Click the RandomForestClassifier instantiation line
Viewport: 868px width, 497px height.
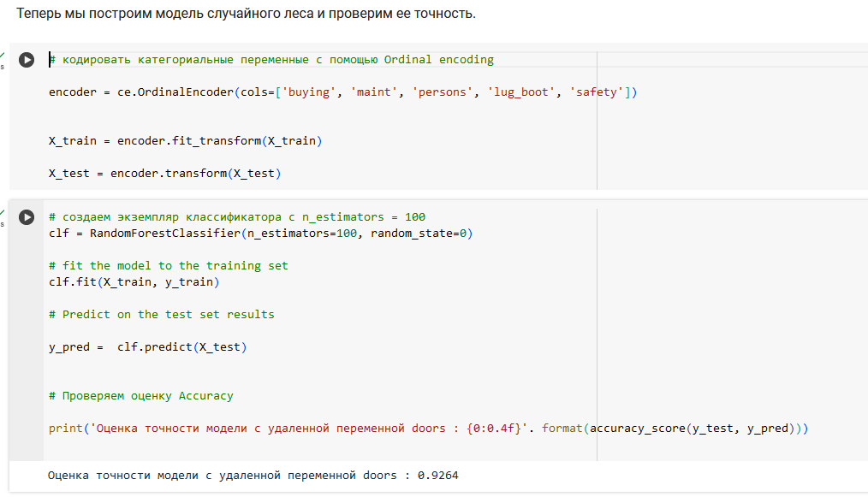[x=260, y=234]
